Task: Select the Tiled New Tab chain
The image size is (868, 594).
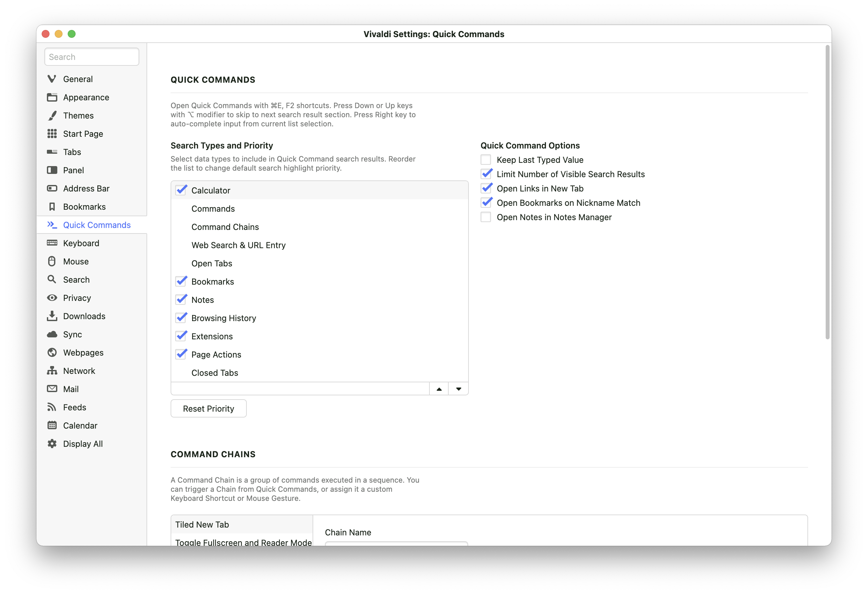Action: pyautogui.click(x=242, y=525)
